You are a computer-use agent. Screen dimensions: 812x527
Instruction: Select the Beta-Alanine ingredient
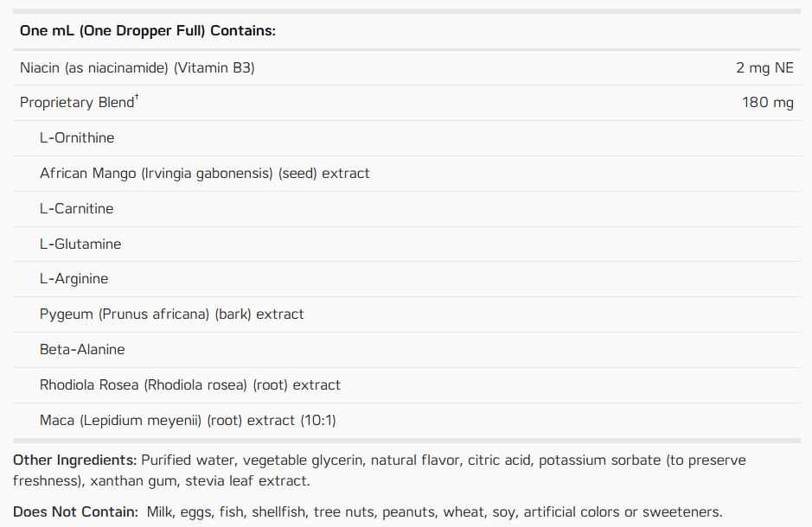point(82,350)
